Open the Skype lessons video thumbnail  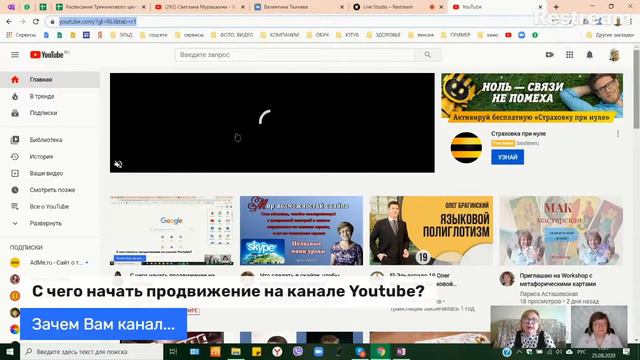[301, 230]
